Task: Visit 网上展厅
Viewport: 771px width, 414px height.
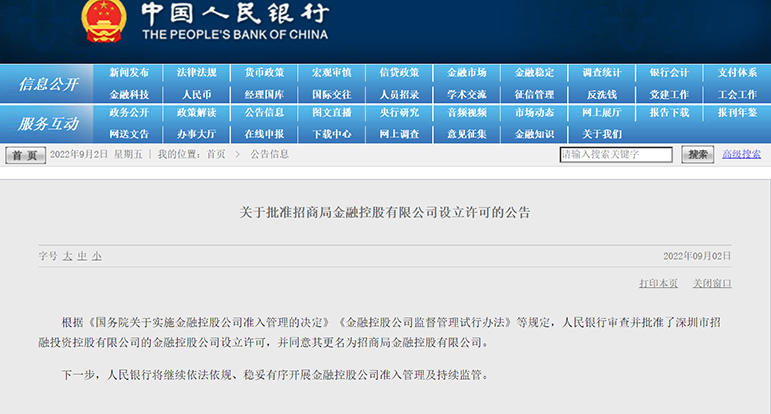Action: 602,113
